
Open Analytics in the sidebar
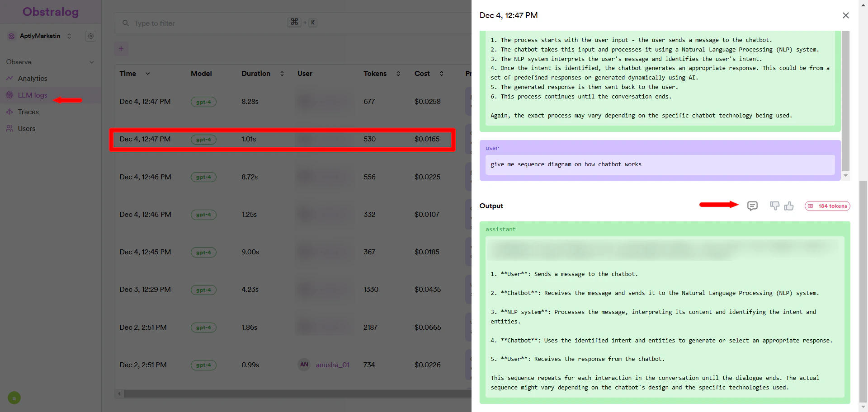pos(33,79)
